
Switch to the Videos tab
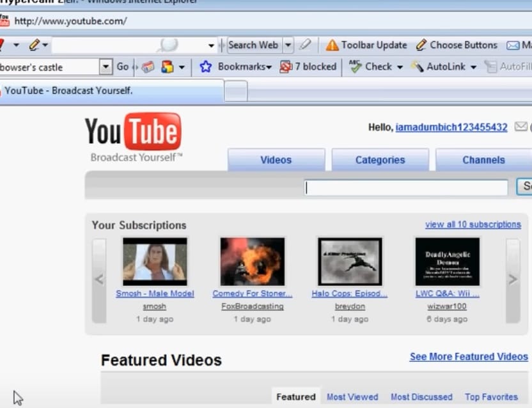(x=276, y=159)
